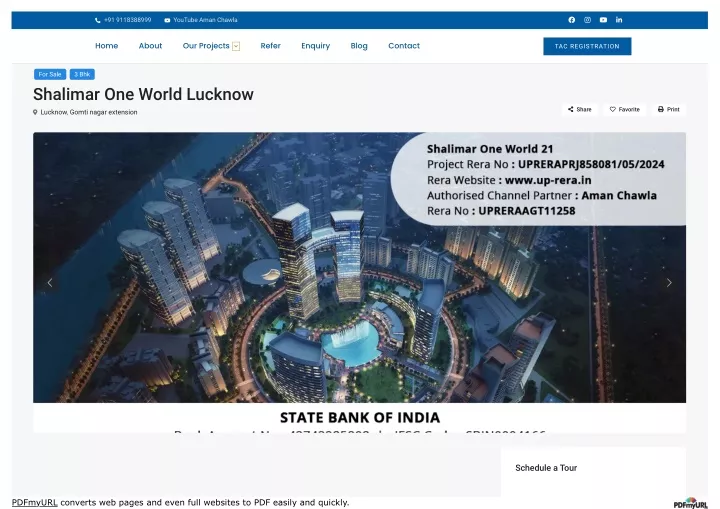Open the Refer menu item
The height and width of the screenshot is (509, 720).
coord(270,46)
